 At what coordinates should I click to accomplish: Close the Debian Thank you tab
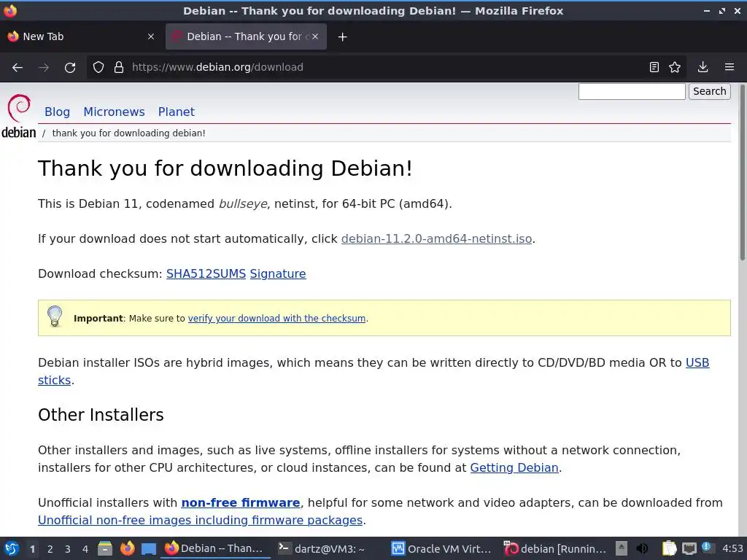315,36
